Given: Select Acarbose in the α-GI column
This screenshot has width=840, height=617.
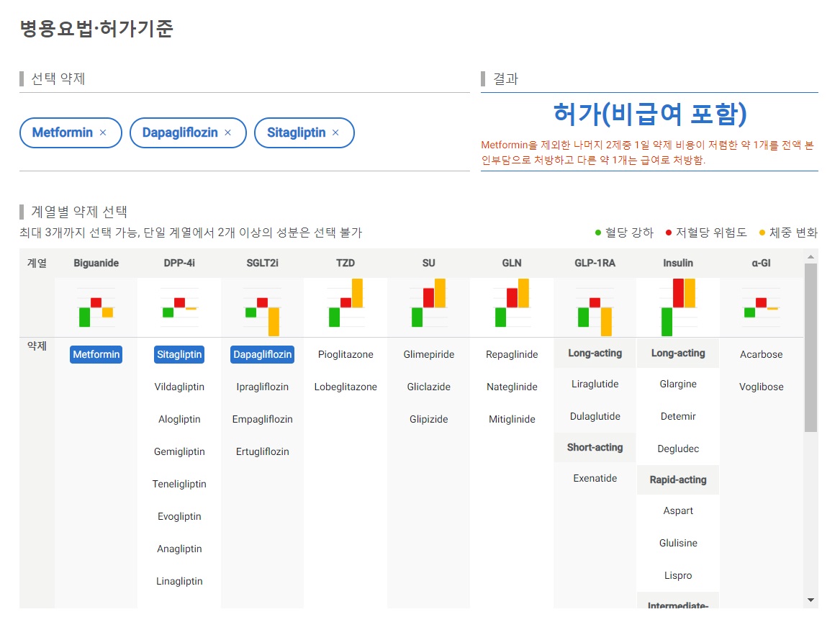Looking at the screenshot, I should tap(761, 353).
